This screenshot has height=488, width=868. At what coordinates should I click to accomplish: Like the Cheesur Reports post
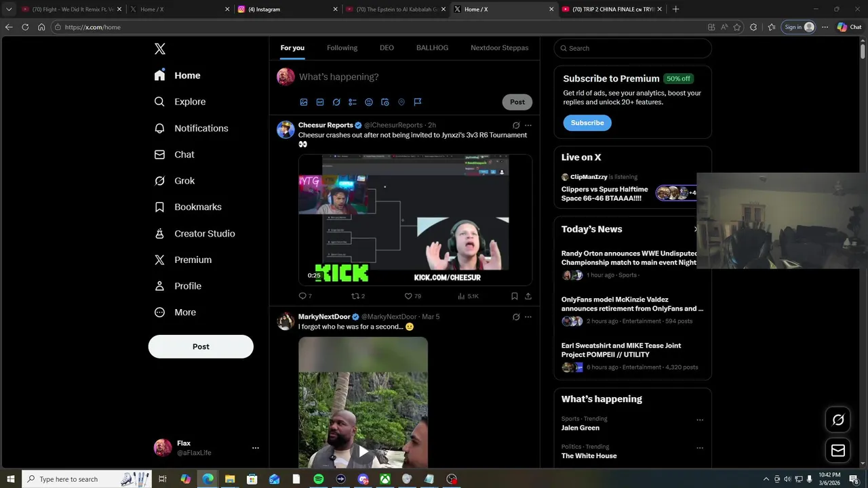(412, 296)
